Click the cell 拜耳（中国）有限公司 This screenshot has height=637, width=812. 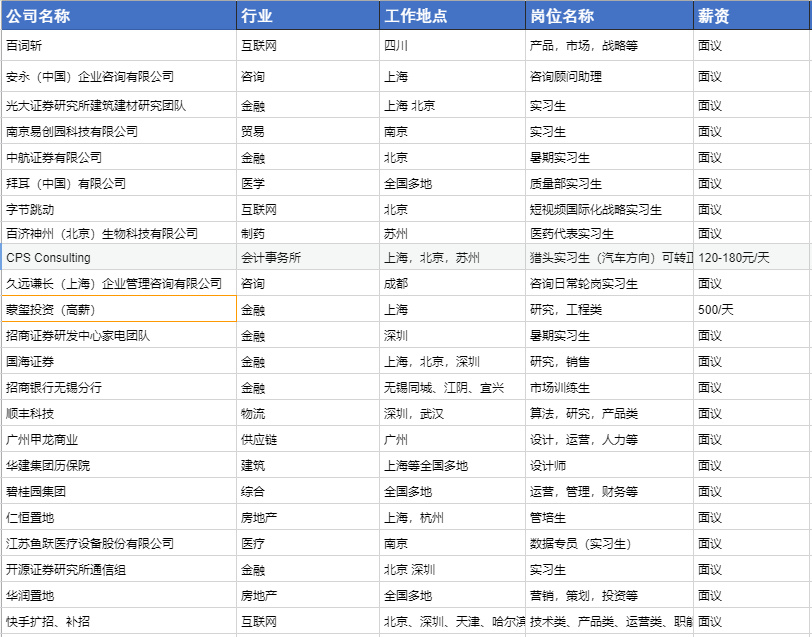click(x=119, y=183)
